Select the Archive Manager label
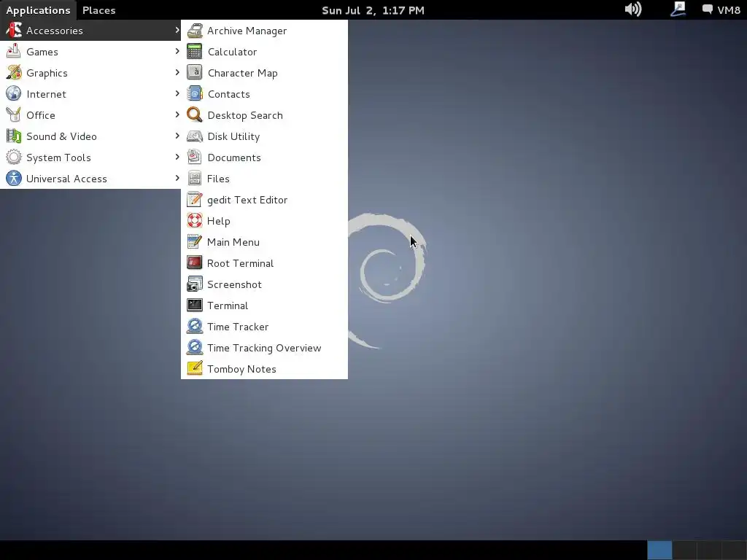The width and height of the screenshot is (747, 560). tap(247, 31)
